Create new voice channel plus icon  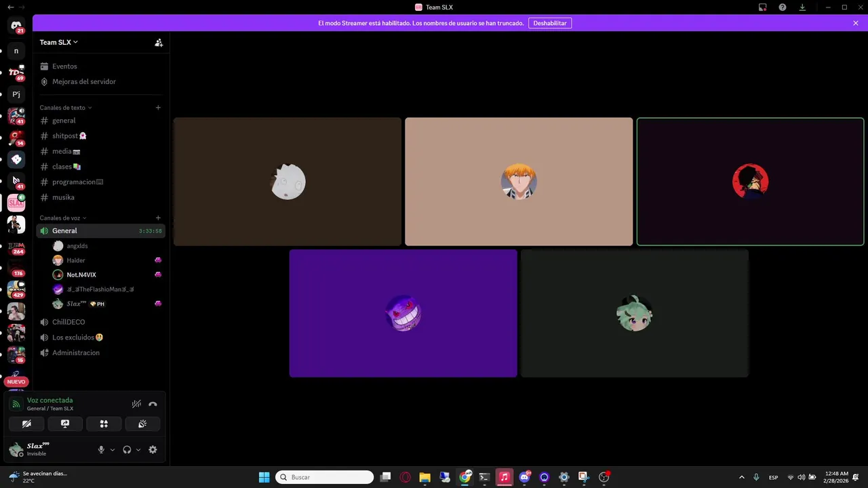158,218
